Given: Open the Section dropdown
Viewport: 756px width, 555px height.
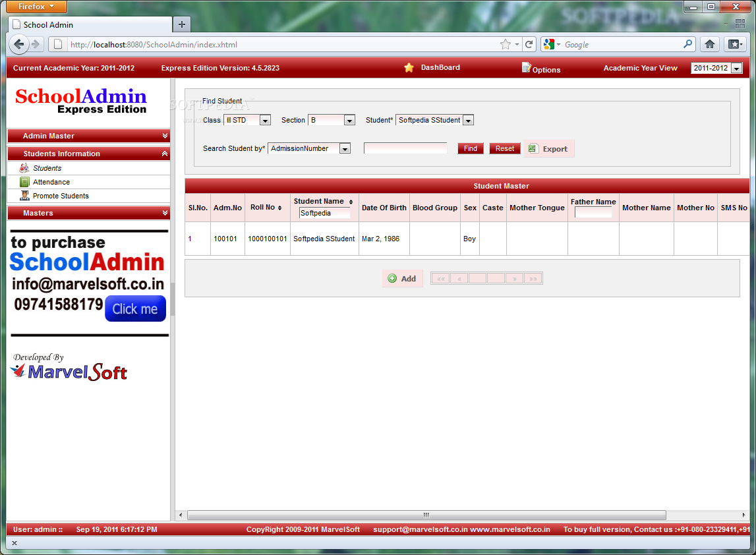Looking at the screenshot, I should [350, 120].
